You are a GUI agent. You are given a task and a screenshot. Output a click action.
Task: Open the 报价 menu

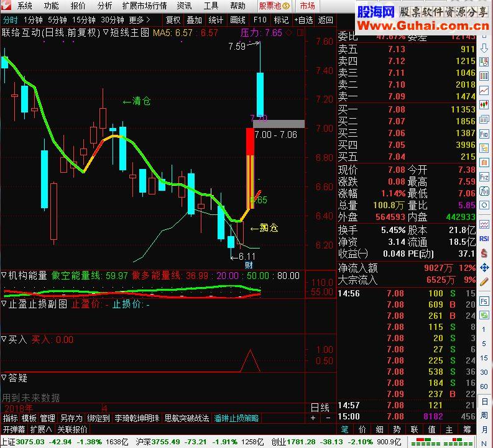pos(78,6)
